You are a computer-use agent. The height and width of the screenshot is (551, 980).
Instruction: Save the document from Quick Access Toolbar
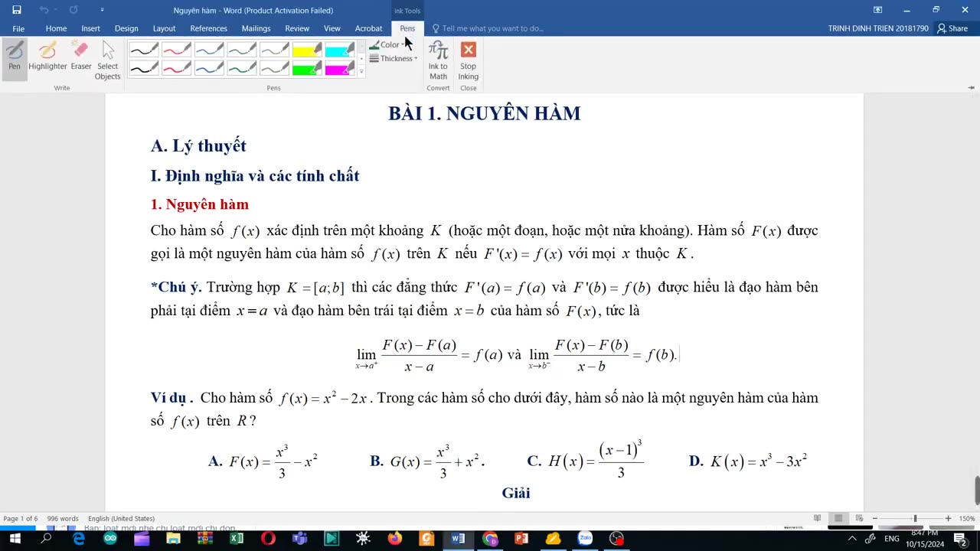coord(17,10)
